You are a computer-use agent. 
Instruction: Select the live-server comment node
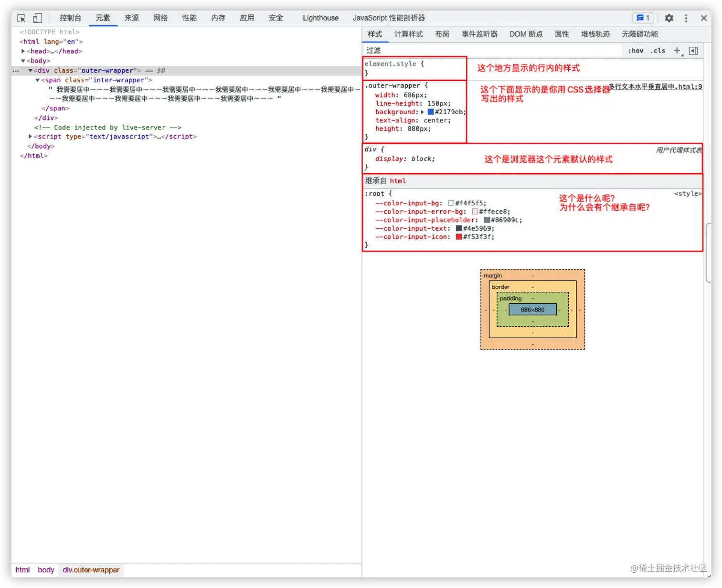(107, 128)
